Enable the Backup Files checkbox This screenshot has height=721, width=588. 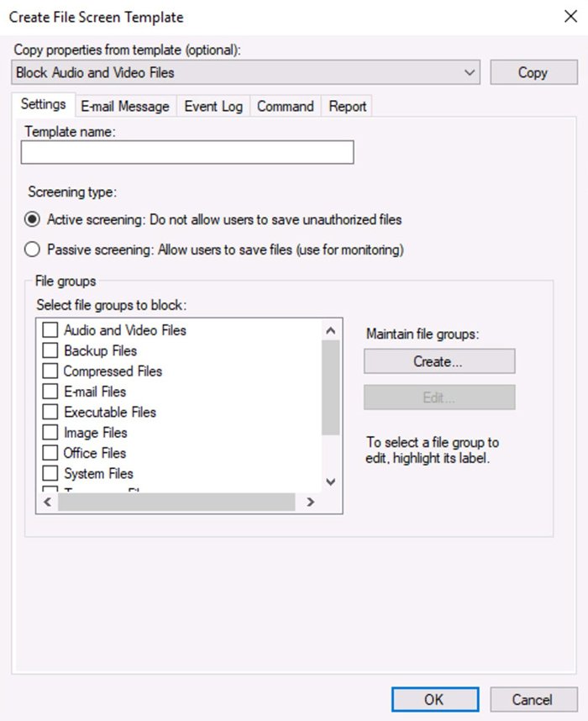pos(50,350)
